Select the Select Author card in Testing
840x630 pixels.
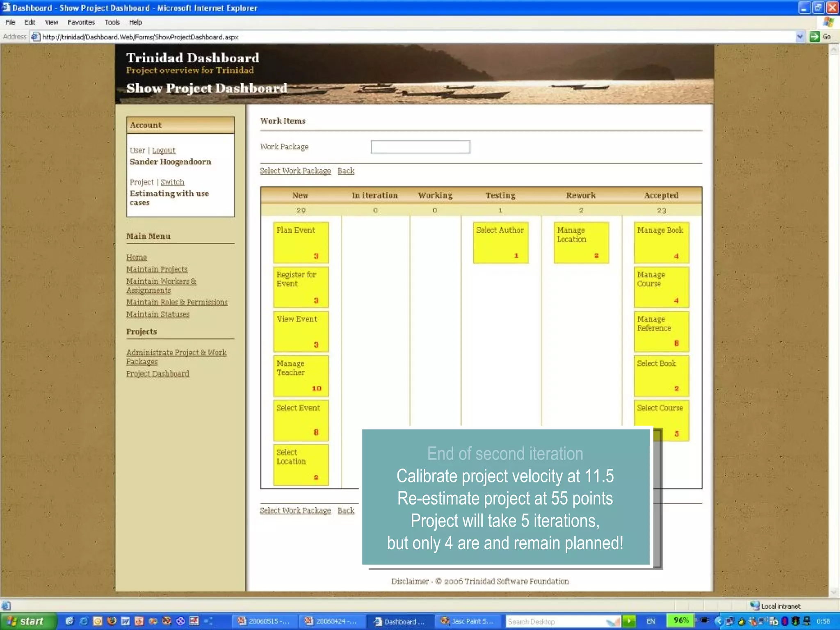click(500, 242)
